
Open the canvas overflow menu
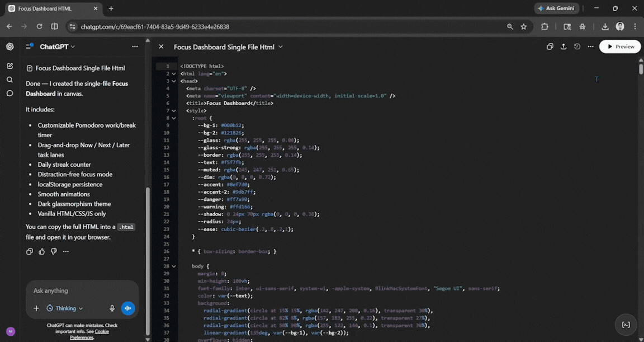point(590,47)
